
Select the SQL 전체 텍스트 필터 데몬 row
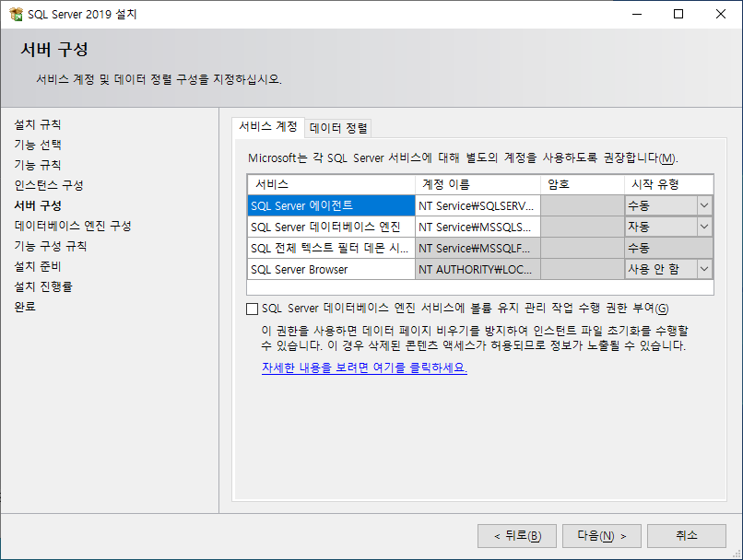480,248
